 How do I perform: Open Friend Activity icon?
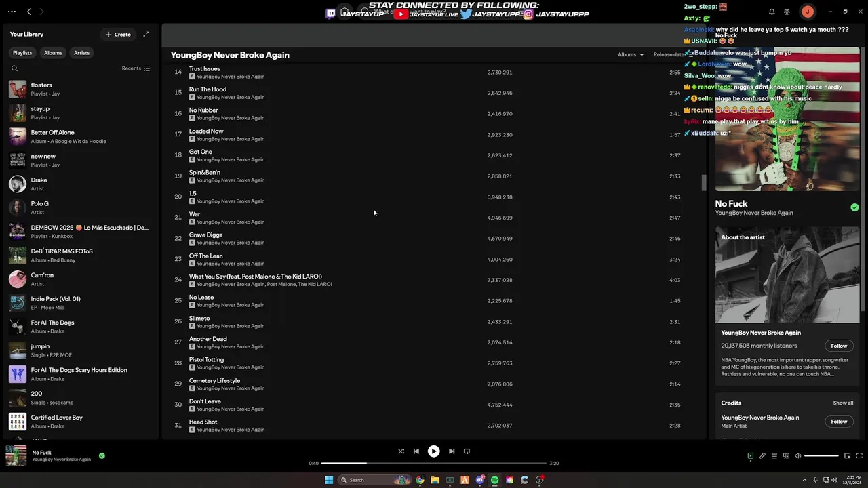coord(787,12)
